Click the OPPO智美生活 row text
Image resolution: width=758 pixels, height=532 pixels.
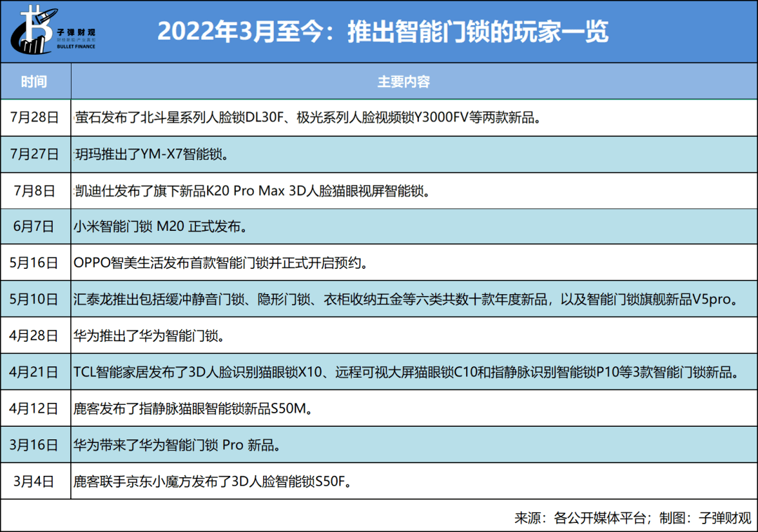[x=221, y=262]
